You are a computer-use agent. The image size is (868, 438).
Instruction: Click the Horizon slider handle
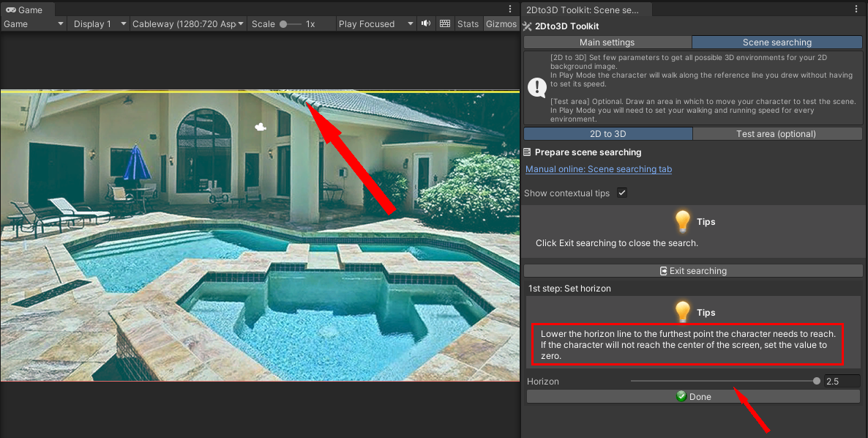(x=817, y=381)
